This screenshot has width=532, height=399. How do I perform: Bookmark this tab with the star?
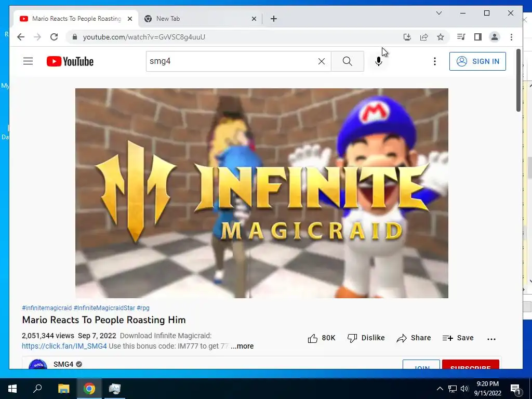pyautogui.click(x=441, y=37)
